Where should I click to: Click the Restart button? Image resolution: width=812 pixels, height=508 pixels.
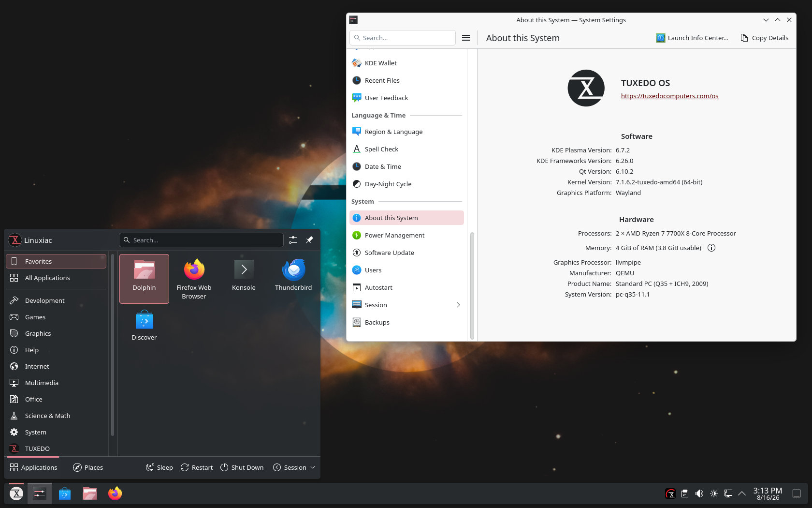(x=197, y=467)
